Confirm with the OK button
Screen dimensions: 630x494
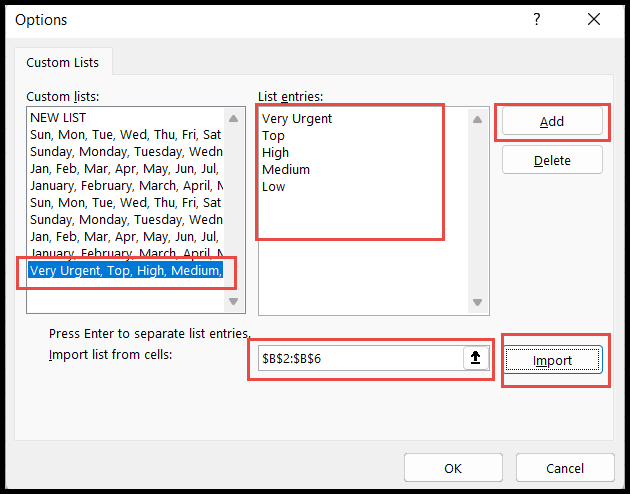[x=453, y=468]
